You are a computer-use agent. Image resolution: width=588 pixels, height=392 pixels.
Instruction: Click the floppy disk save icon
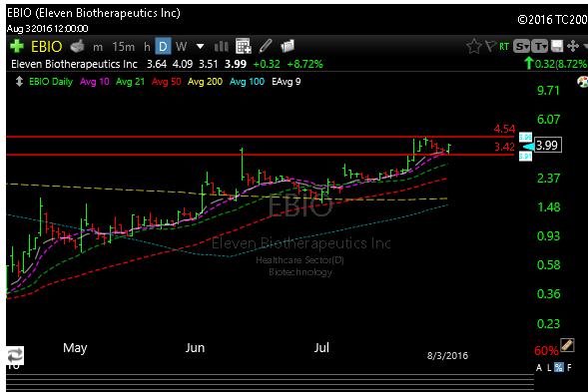557,47
